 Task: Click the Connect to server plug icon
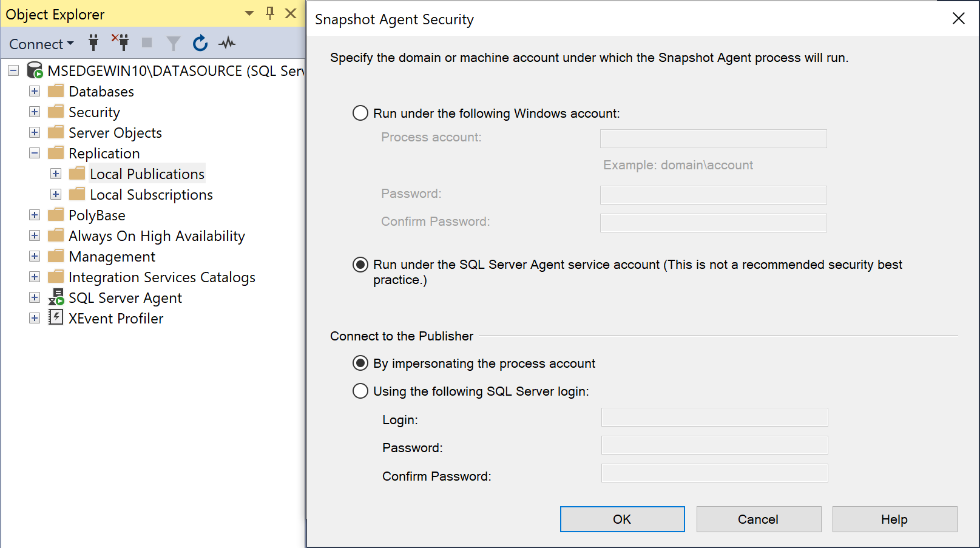pyautogui.click(x=93, y=42)
